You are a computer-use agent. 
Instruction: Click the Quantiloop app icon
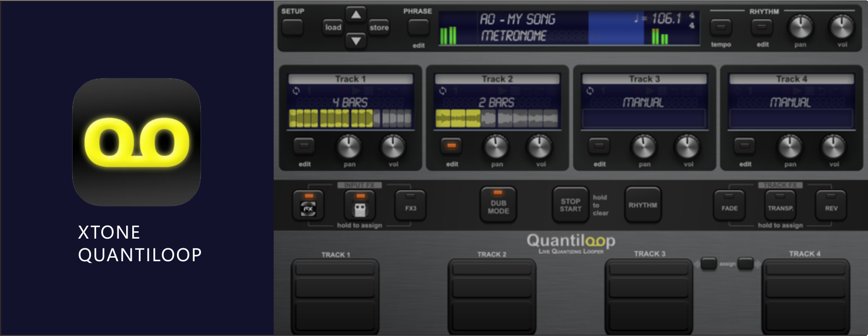(x=137, y=142)
